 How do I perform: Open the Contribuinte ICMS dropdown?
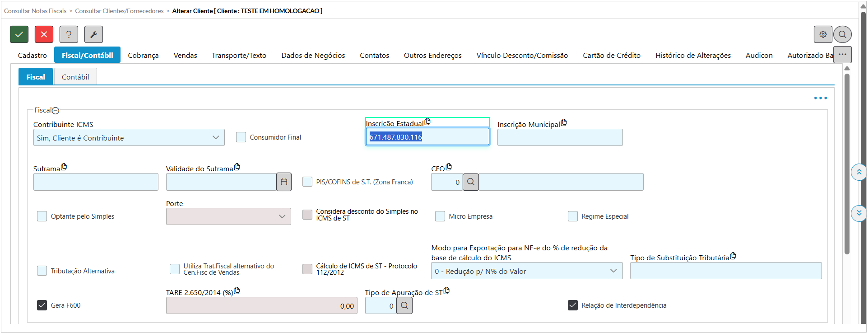129,138
